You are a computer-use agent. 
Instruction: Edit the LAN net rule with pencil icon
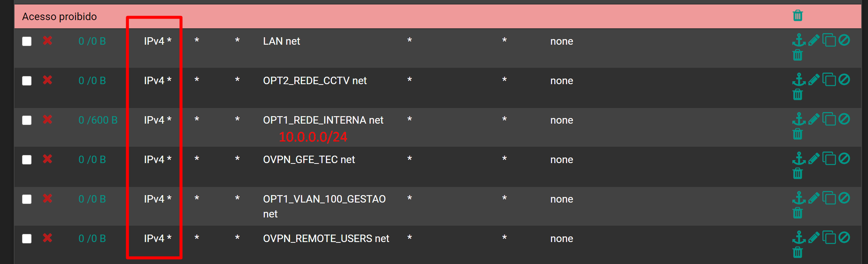[814, 40]
